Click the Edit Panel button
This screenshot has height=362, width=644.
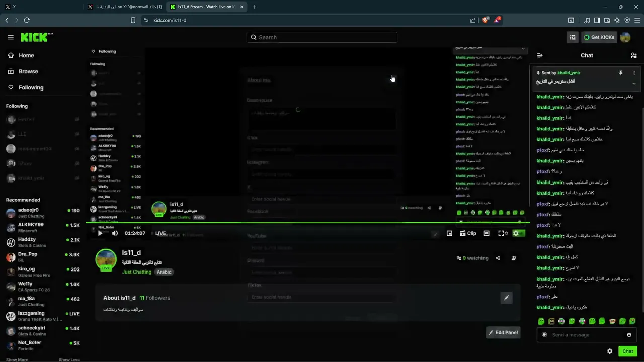503,332
